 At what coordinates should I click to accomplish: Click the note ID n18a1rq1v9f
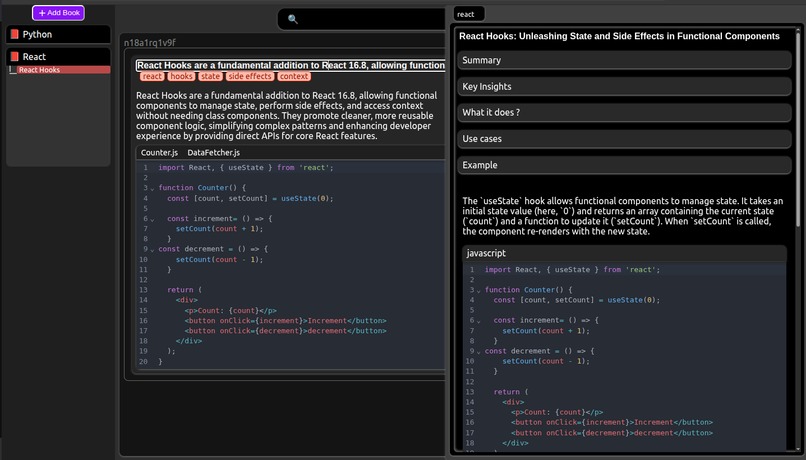[150, 43]
